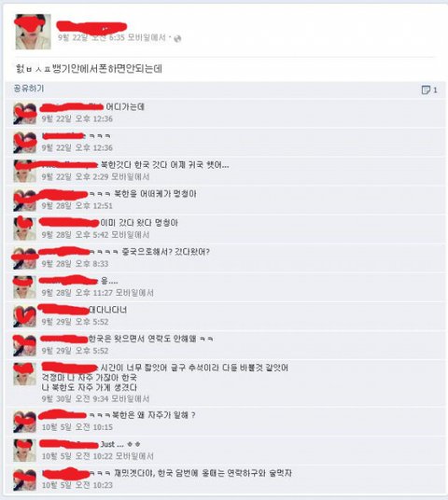This screenshot has height=500, width=448.
Task: Click timestamp 9월 28일 오후 11:27 모바일에서
Action: pyautogui.click(x=98, y=293)
